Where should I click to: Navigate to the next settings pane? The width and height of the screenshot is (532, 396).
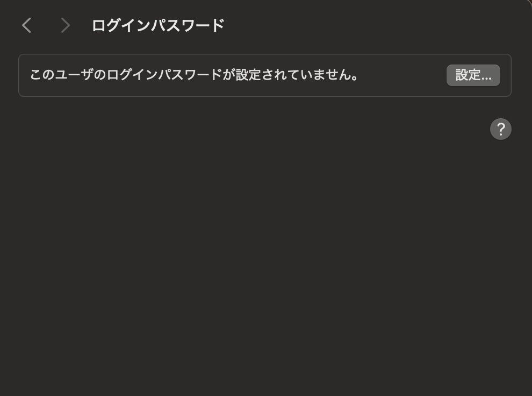click(65, 25)
